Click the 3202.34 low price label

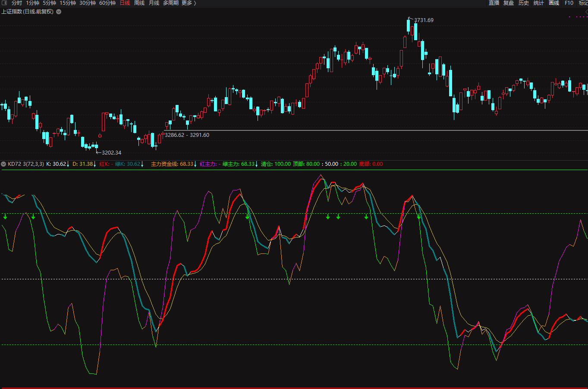(x=111, y=153)
